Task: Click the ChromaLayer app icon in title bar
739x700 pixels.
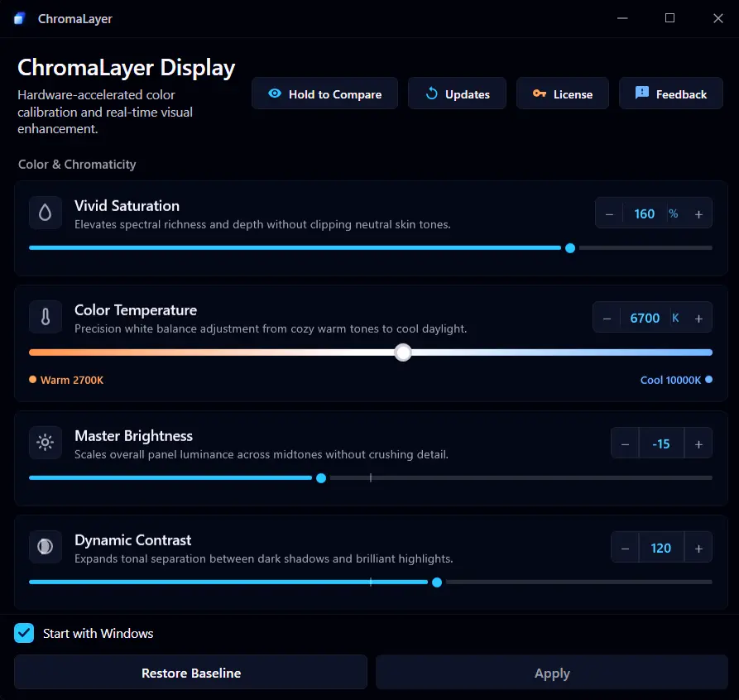Action: (19, 18)
